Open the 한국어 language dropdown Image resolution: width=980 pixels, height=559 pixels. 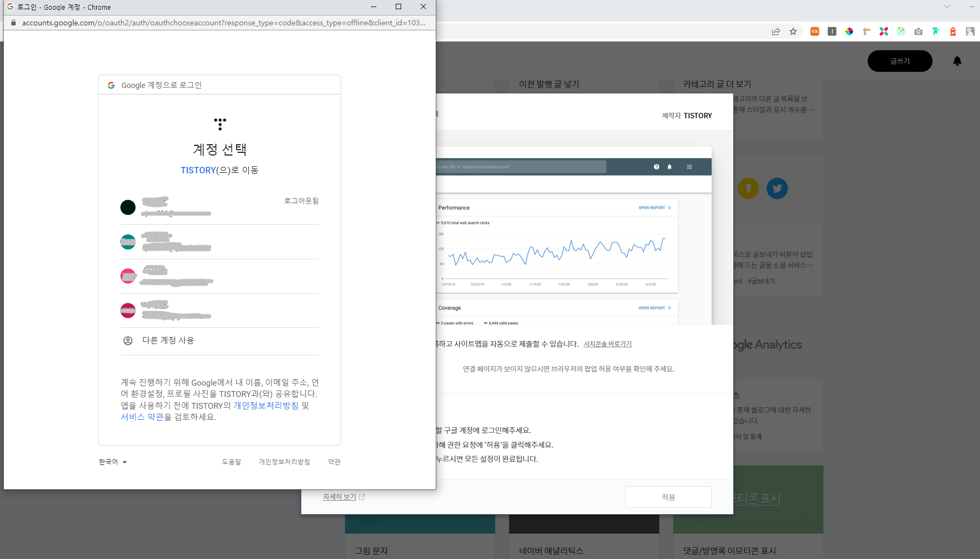113,462
